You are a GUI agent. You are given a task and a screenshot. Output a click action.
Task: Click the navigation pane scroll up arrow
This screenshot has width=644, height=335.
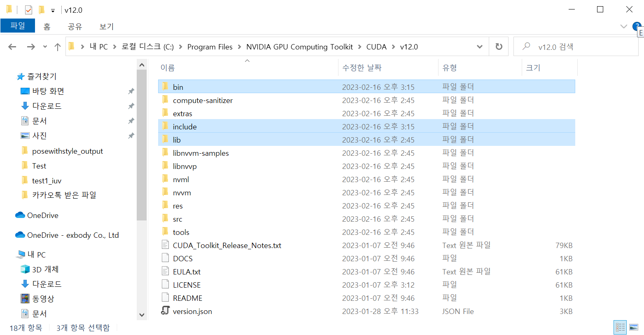(142, 65)
